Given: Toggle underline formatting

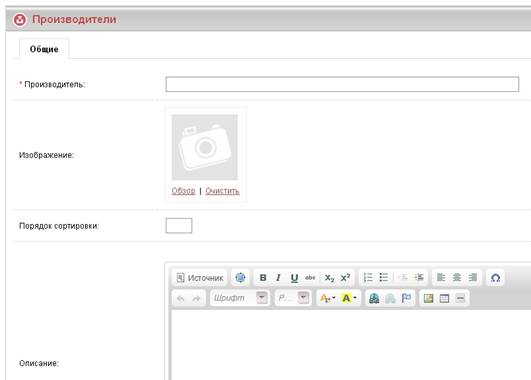Looking at the screenshot, I should click(x=294, y=278).
